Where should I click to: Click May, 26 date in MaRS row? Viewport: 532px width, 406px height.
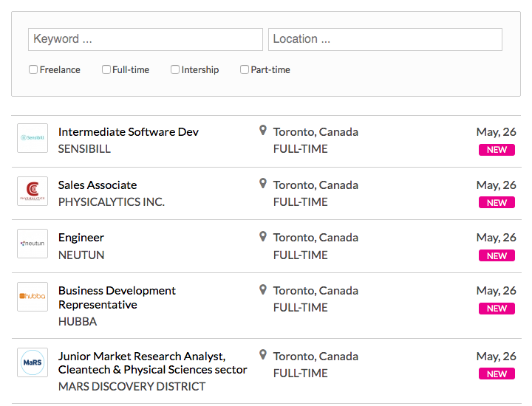click(x=496, y=357)
